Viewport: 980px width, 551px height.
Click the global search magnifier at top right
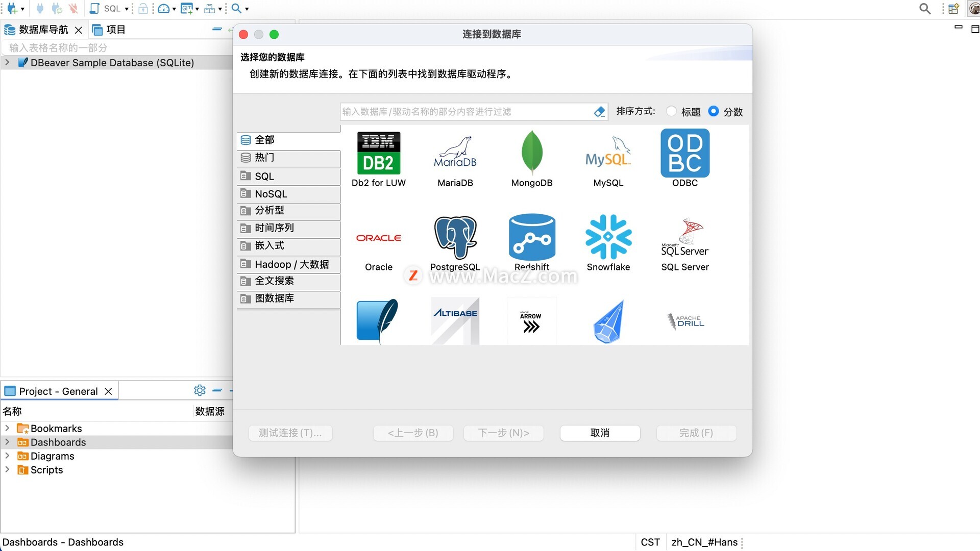pyautogui.click(x=925, y=9)
